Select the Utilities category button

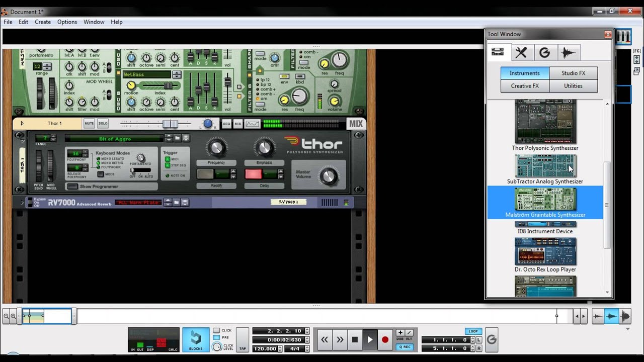coord(574,86)
